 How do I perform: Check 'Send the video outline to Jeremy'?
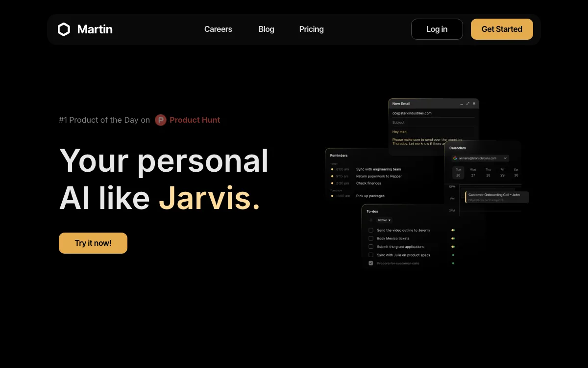[x=371, y=230]
